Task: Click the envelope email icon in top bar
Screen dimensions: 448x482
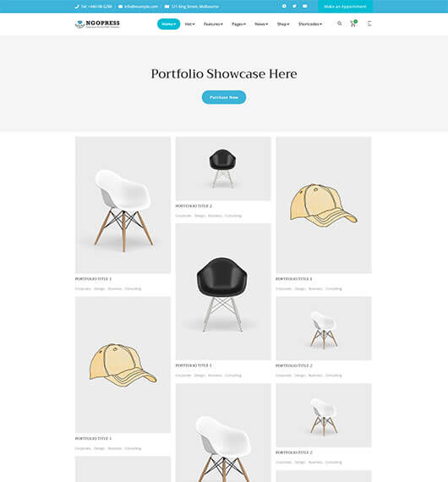Action: click(120, 7)
